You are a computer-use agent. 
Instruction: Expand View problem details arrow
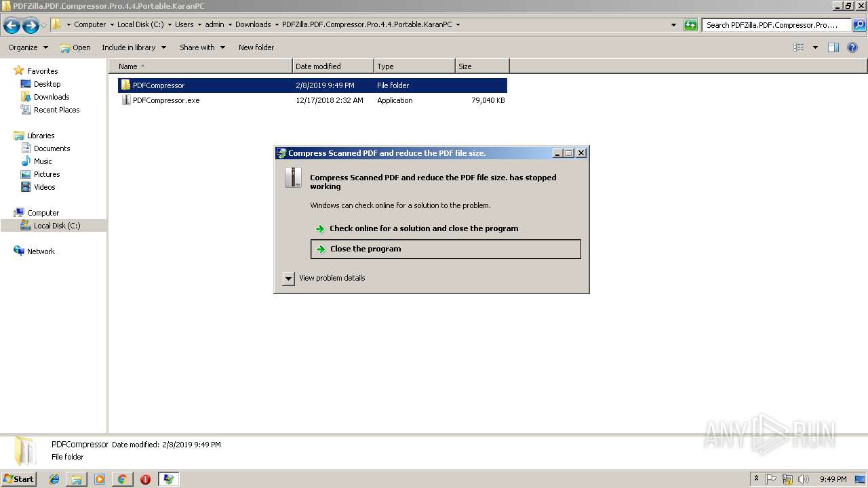click(288, 279)
